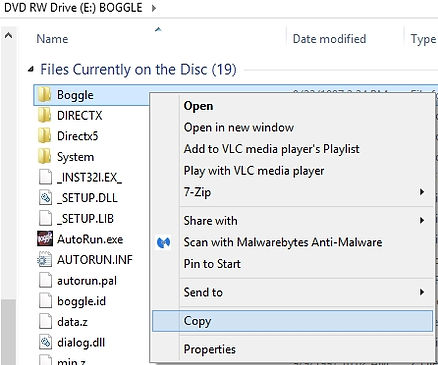Expand the 7-Zip submenu arrow

pyautogui.click(x=422, y=192)
